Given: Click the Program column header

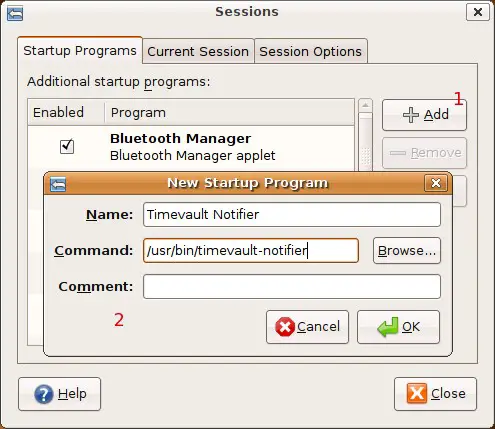Looking at the screenshot, I should (x=229, y=113).
